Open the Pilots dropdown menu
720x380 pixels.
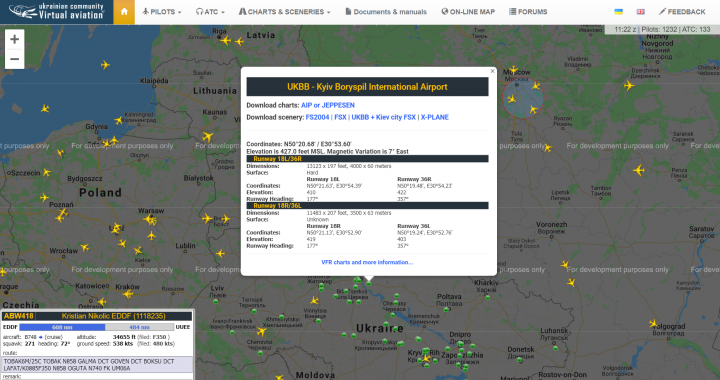tap(162, 12)
